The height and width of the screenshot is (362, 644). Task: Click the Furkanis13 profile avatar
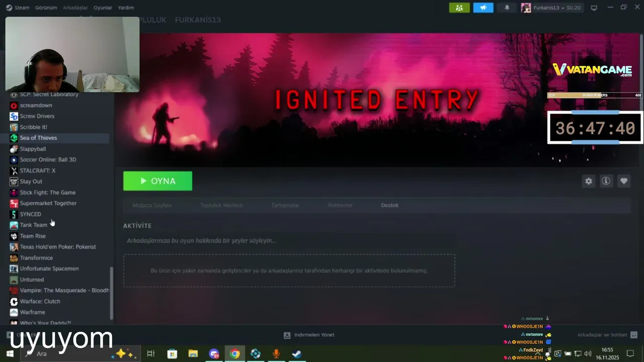[x=526, y=8]
